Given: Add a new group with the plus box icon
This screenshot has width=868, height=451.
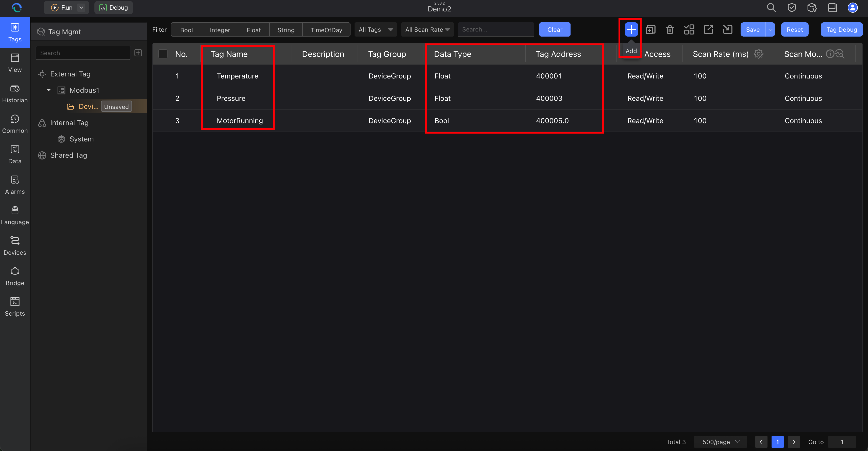Looking at the screenshot, I should [x=138, y=53].
